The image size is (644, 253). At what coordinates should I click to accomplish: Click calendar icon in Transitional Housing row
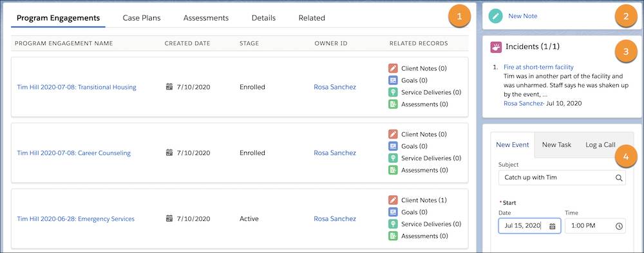169,87
